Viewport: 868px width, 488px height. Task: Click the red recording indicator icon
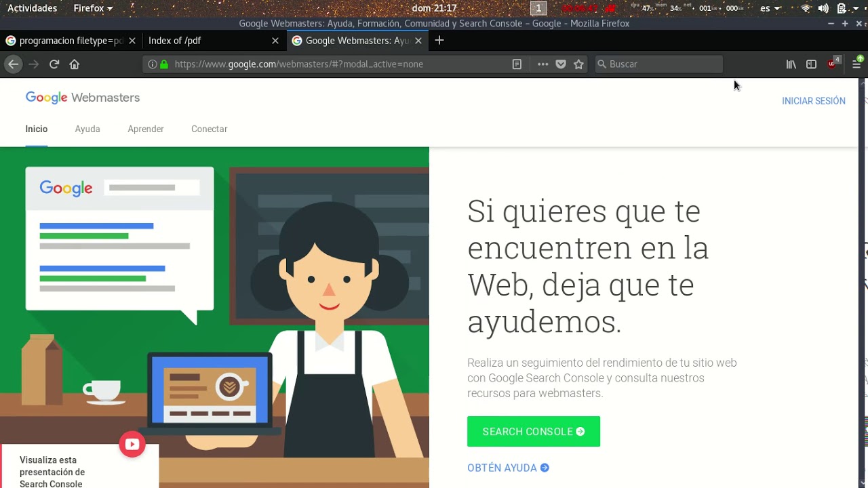(610, 8)
